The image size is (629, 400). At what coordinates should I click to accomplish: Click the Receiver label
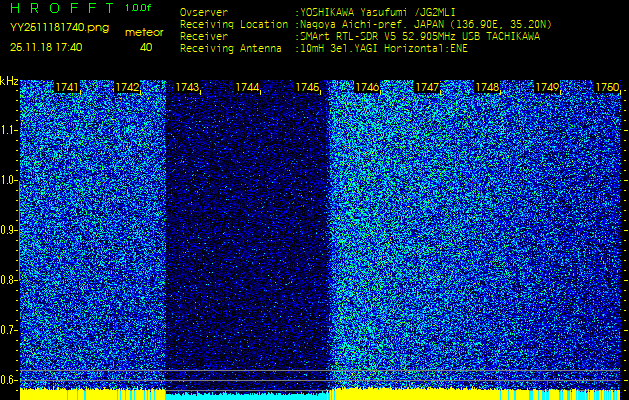pyautogui.click(x=204, y=37)
